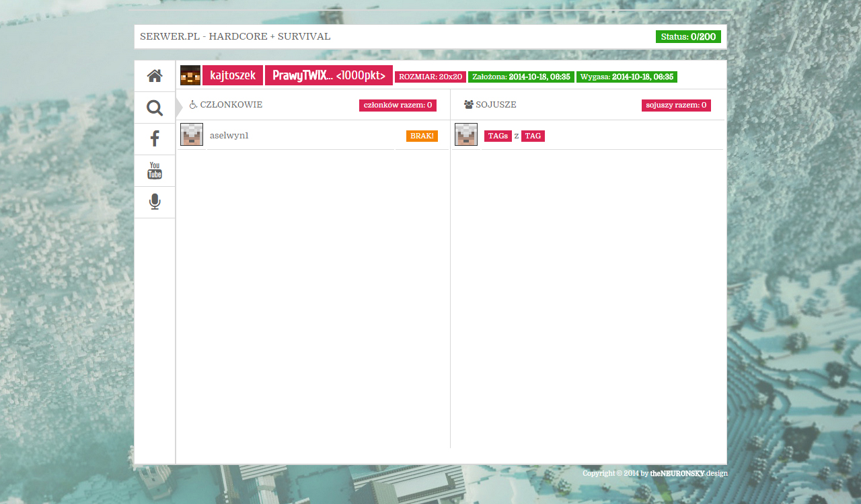Click wheelchair icon next to CZŁONKOWIE
Viewport: 861px width, 504px height.
click(193, 105)
